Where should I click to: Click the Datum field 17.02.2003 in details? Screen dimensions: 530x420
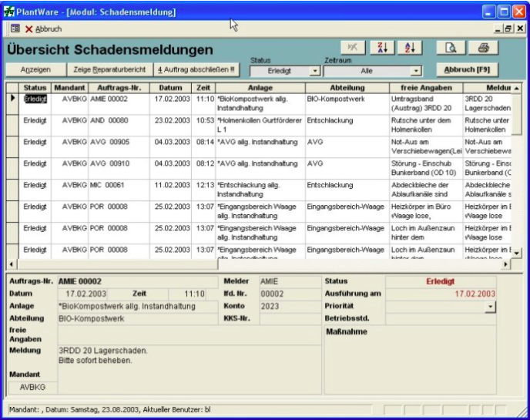point(82,294)
